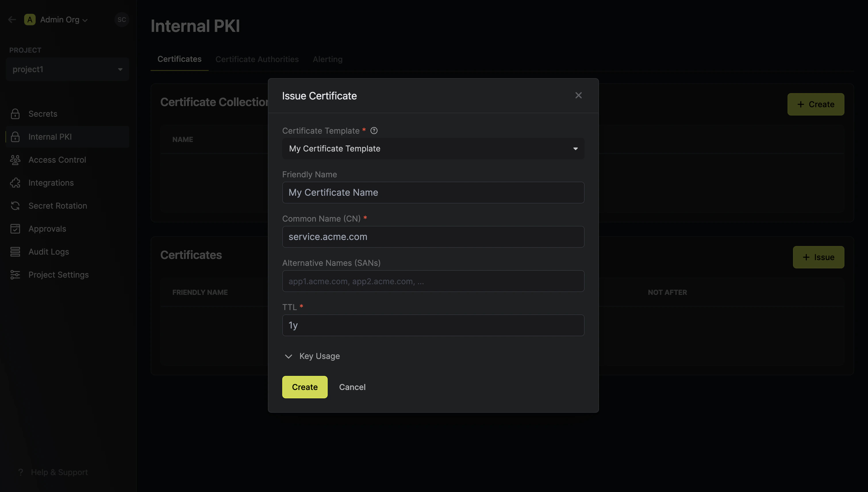The width and height of the screenshot is (868, 492).
Task: Click the Access Control people icon
Action: pos(15,160)
